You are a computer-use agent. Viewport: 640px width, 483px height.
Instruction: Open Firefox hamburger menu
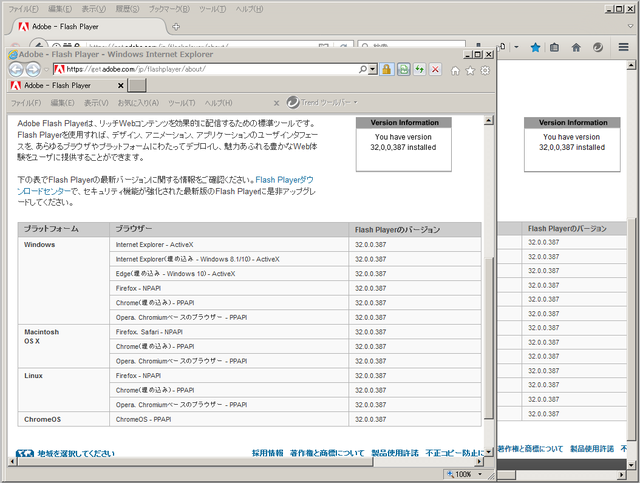(x=623, y=47)
